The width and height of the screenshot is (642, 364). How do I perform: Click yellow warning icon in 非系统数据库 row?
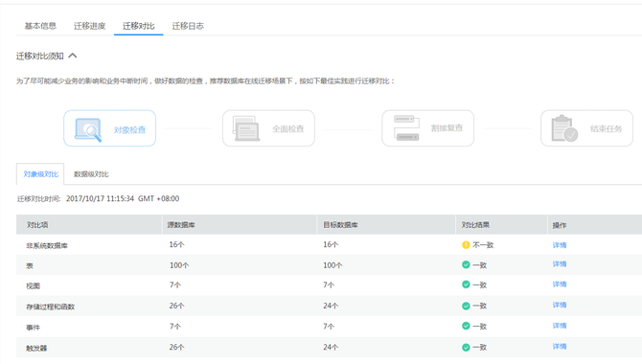[x=466, y=245]
